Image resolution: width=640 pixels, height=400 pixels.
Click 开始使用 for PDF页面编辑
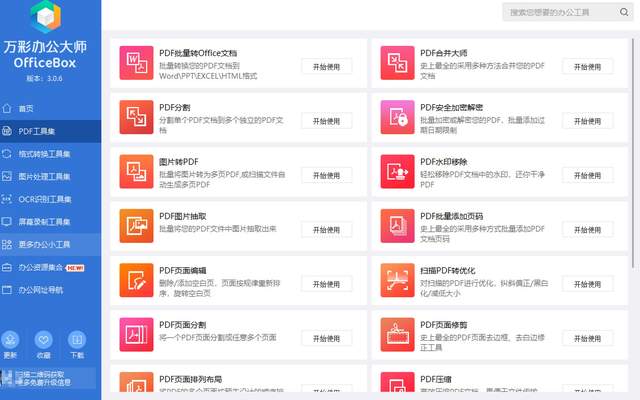pyautogui.click(x=327, y=284)
